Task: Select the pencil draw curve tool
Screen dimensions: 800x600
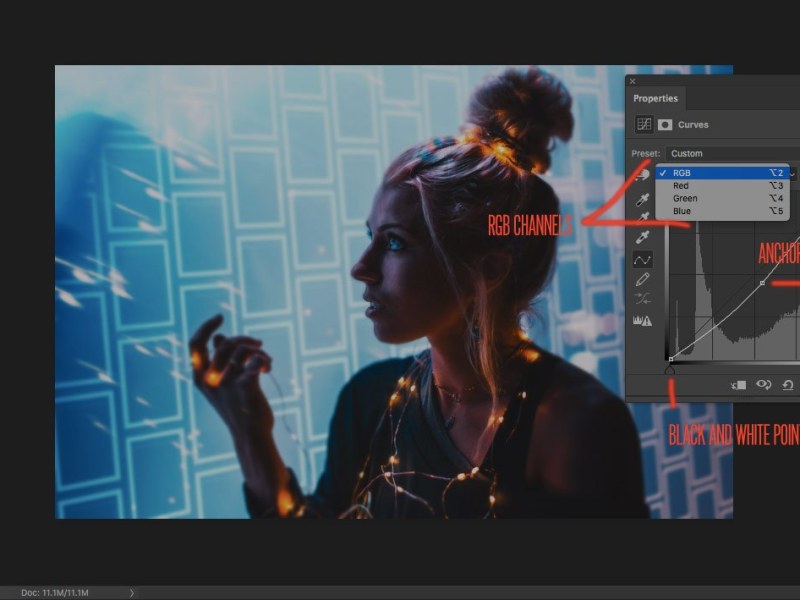Action: 643,279
